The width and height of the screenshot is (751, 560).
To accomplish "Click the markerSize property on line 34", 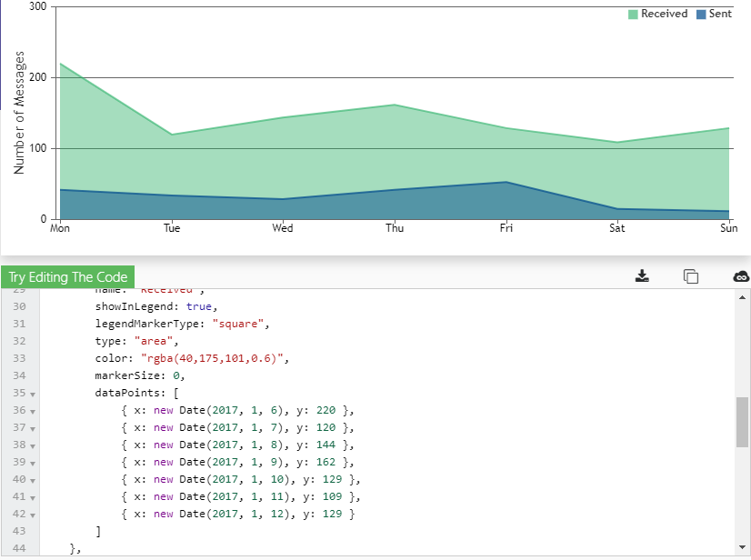I will pos(130,375).
